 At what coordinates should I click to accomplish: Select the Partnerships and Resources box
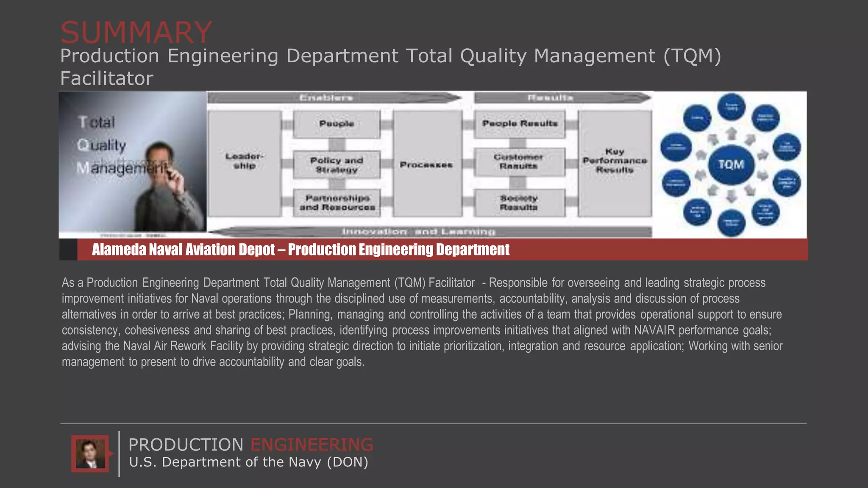tap(337, 202)
